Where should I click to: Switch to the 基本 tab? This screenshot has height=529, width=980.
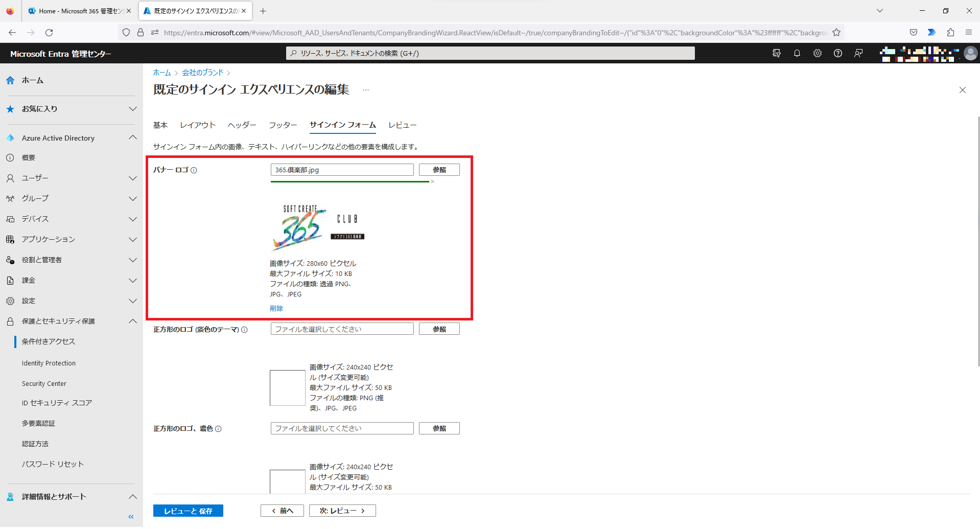tap(160, 125)
